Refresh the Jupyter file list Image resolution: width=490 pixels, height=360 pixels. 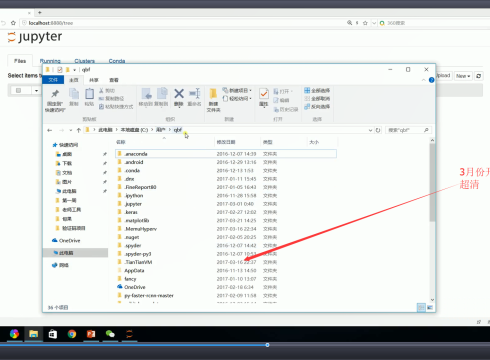click(x=479, y=76)
